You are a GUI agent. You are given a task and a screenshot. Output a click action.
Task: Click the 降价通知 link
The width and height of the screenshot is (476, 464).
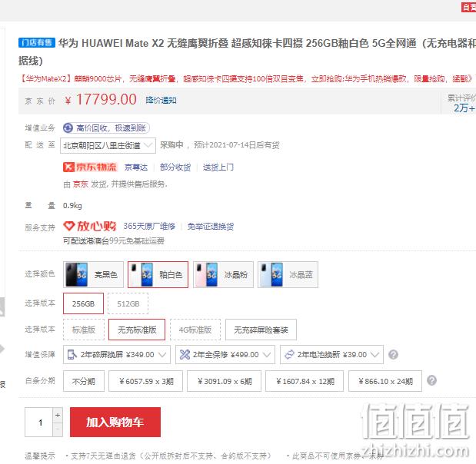(x=161, y=101)
